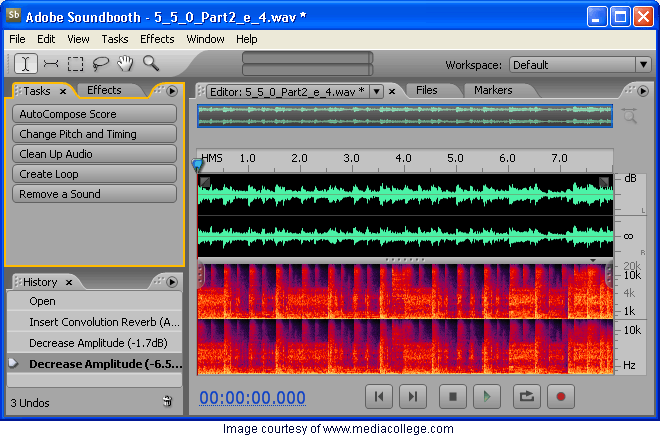Screen dimensions: 660x436
Task: Select the Lasso tool
Action: (x=101, y=64)
